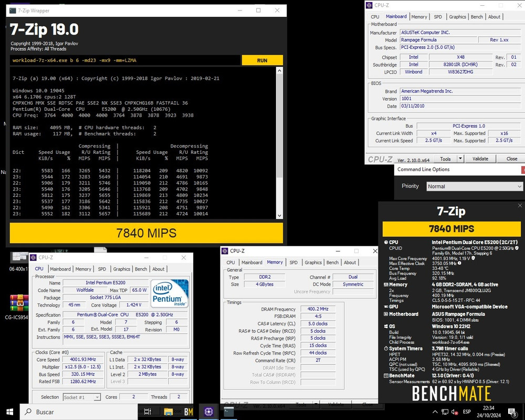Open About tab in Mainboard CPU-Z window
This screenshot has width=525, height=420.
494,17
